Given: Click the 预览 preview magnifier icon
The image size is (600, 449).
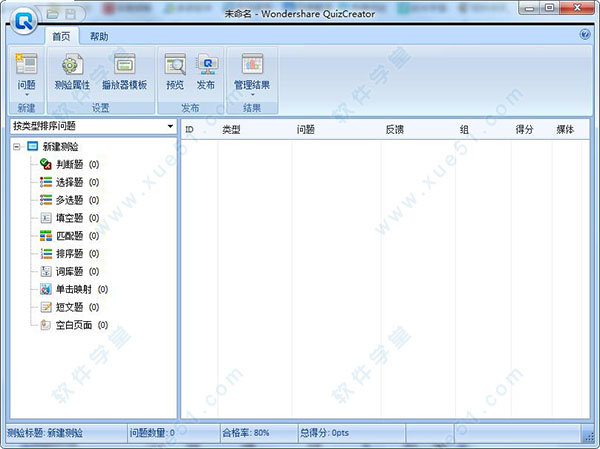Looking at the screenshot, I should [175, 64].
